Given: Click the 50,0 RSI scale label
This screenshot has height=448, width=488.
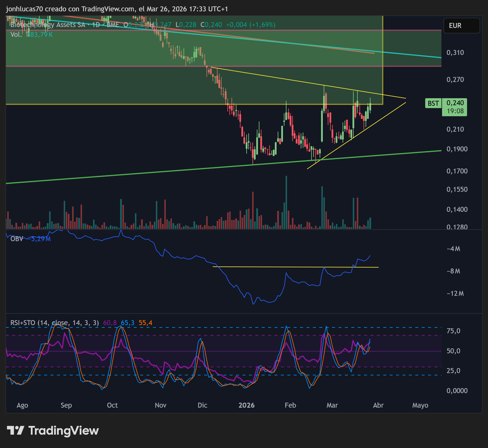Looking at the screenshot, I should pos(453,351).
